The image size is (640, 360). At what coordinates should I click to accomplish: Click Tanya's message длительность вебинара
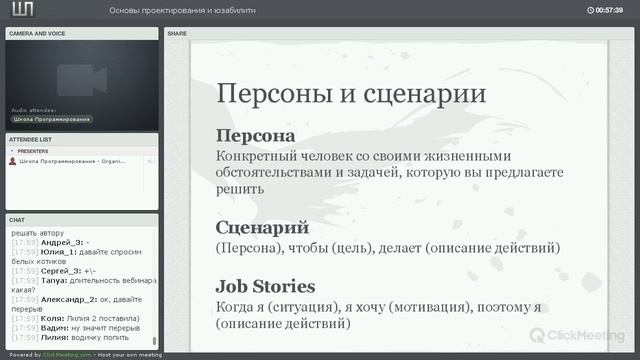tap(84, 285)
